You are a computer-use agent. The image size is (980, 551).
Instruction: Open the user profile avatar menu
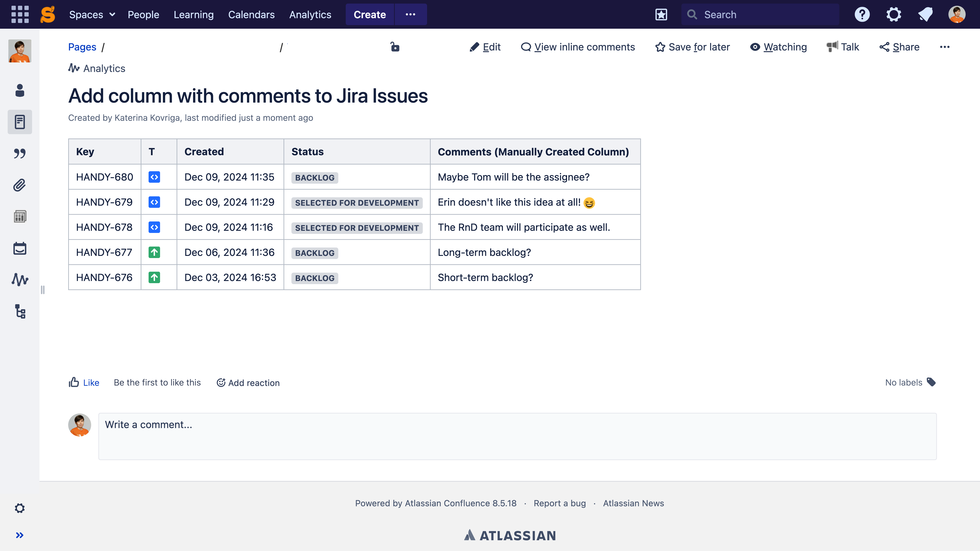point(957,14)
